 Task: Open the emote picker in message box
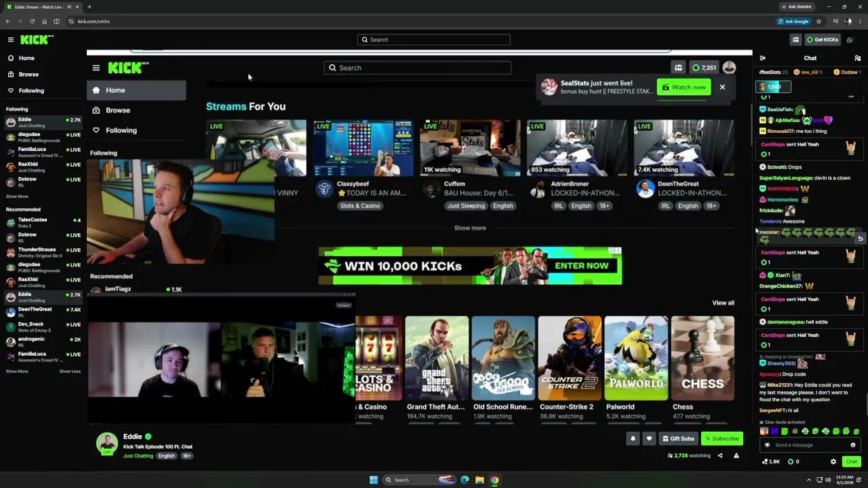click(853, 445)
